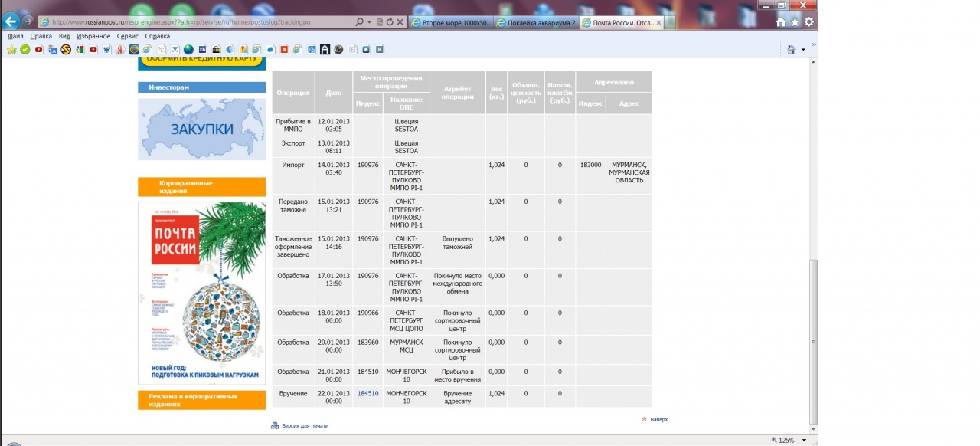Screen dimensions: 980x446
Task: Open dropdown arrow next to command bar Home
Action: pyautogui.click(x=803, y=50)
